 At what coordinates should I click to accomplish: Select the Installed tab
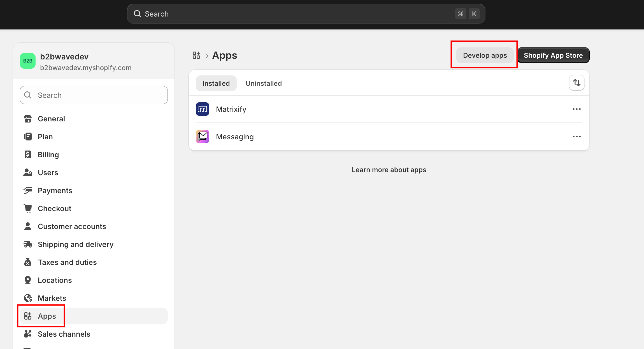tap(216, 83)
